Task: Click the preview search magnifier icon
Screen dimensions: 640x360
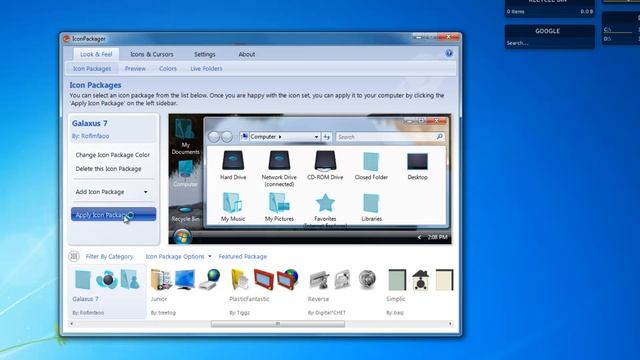Action: [x=440, y=136]
